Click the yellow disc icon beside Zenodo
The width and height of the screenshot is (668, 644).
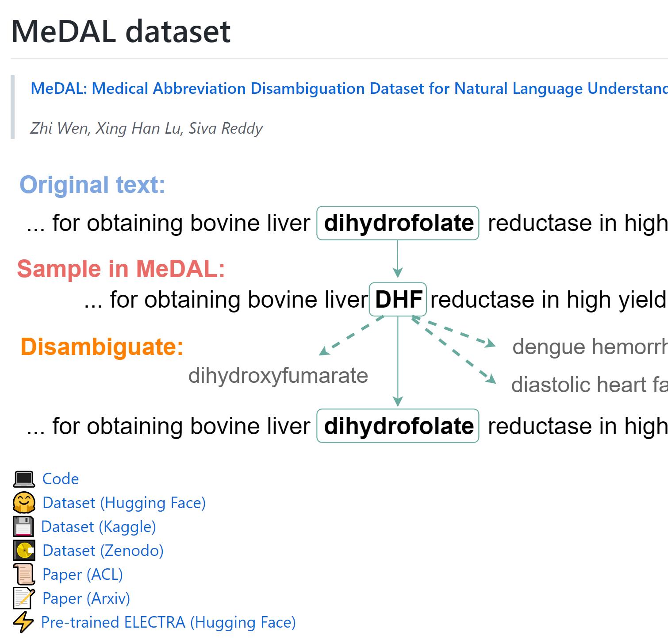pos(24,551)
